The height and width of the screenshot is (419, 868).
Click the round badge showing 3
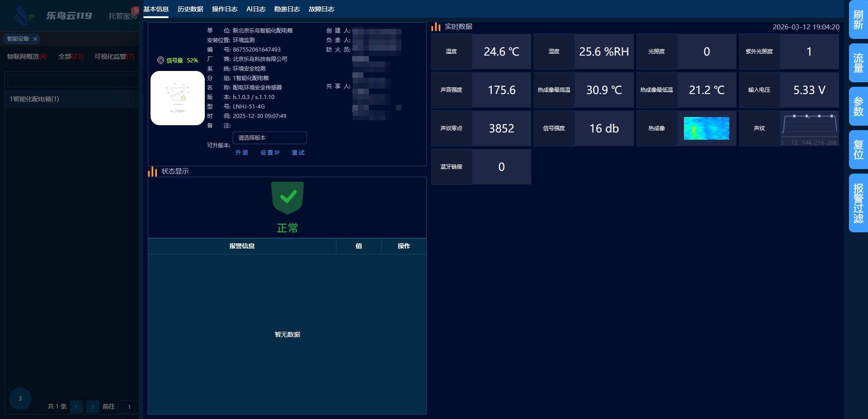(x=20, y=399)
